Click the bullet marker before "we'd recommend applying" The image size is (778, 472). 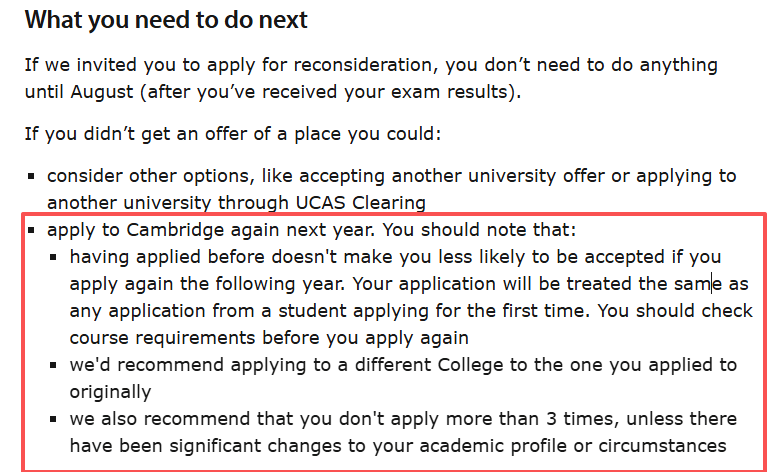tap(56, 366)
